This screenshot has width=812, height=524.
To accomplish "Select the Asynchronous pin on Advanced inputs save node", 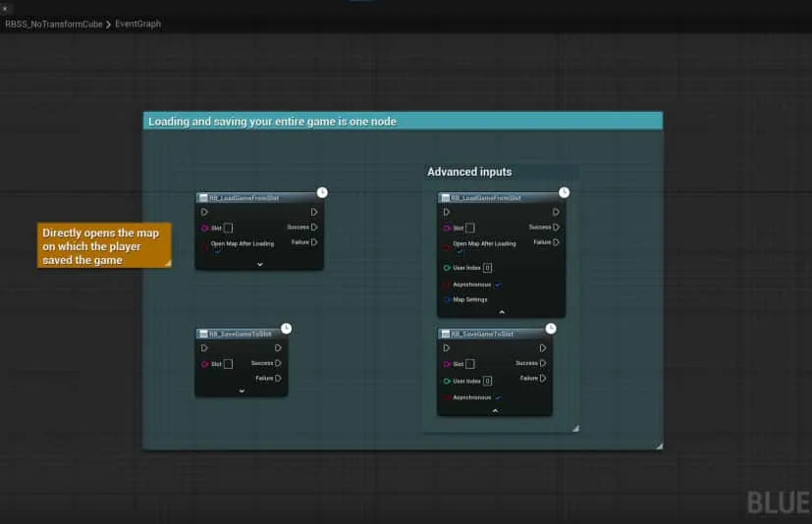I will tap(447, 397).
